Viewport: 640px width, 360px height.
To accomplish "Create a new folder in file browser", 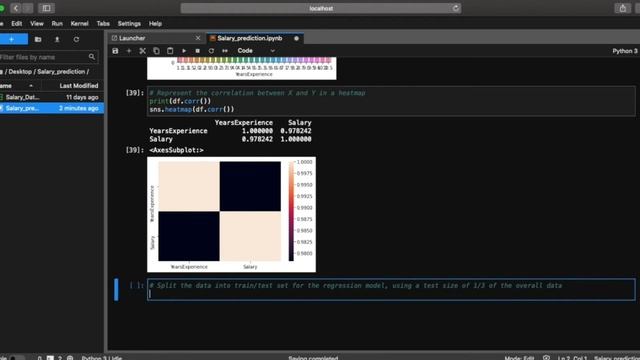I will 38,40.
